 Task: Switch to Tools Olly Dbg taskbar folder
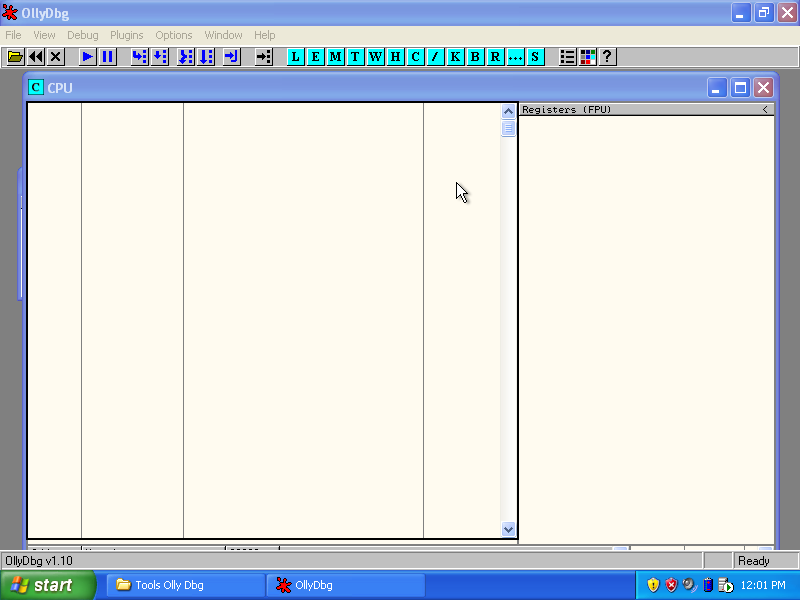point(186,585)
